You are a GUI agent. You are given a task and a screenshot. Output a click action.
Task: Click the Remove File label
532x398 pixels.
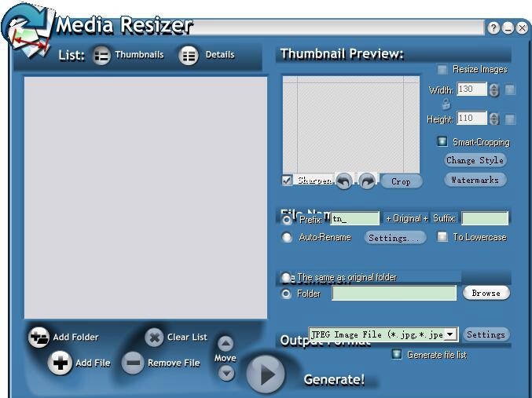click(x=174, y=363)
